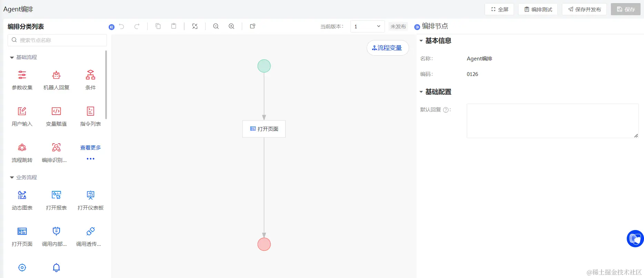Screen dimensions: 644x278
Task: Zoom out of the canvas
Action: [216, 26]
